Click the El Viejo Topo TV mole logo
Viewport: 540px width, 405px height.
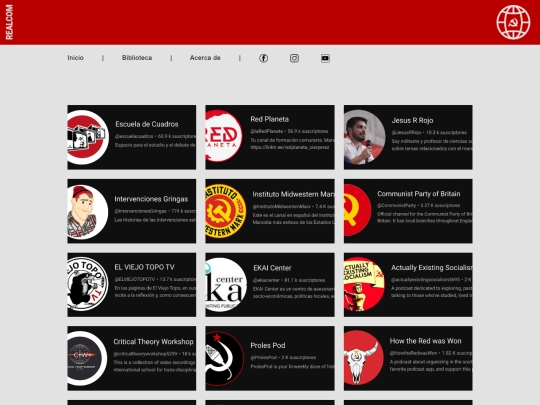(x=88, y=284)
